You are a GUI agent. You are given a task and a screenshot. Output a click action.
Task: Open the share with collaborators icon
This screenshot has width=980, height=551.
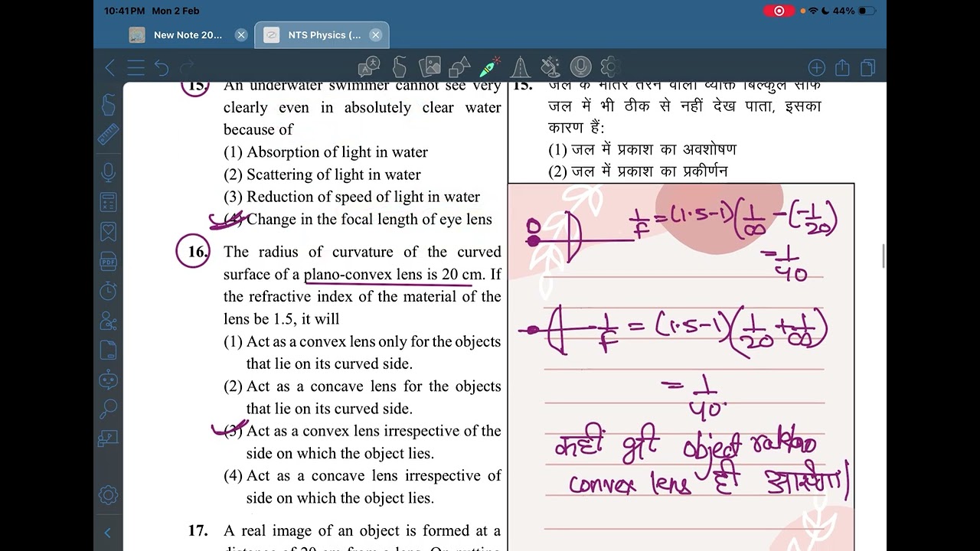click(x=109, y=321)
